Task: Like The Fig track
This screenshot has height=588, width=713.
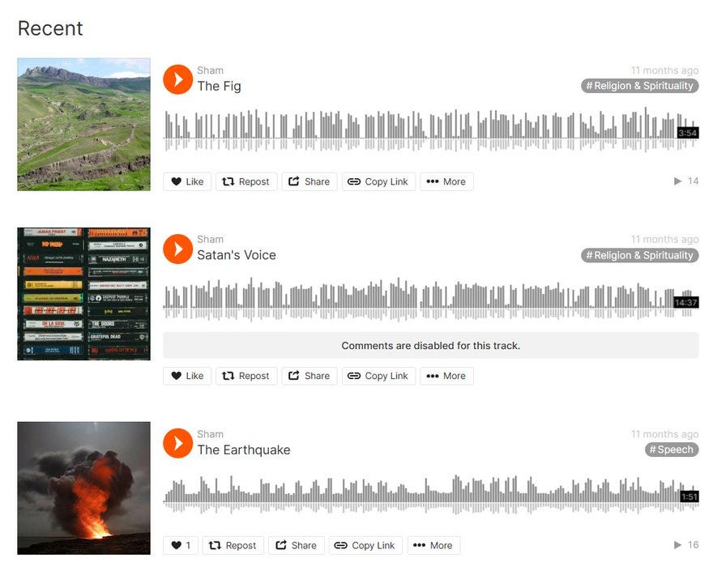Action: [x=187, y=181]
